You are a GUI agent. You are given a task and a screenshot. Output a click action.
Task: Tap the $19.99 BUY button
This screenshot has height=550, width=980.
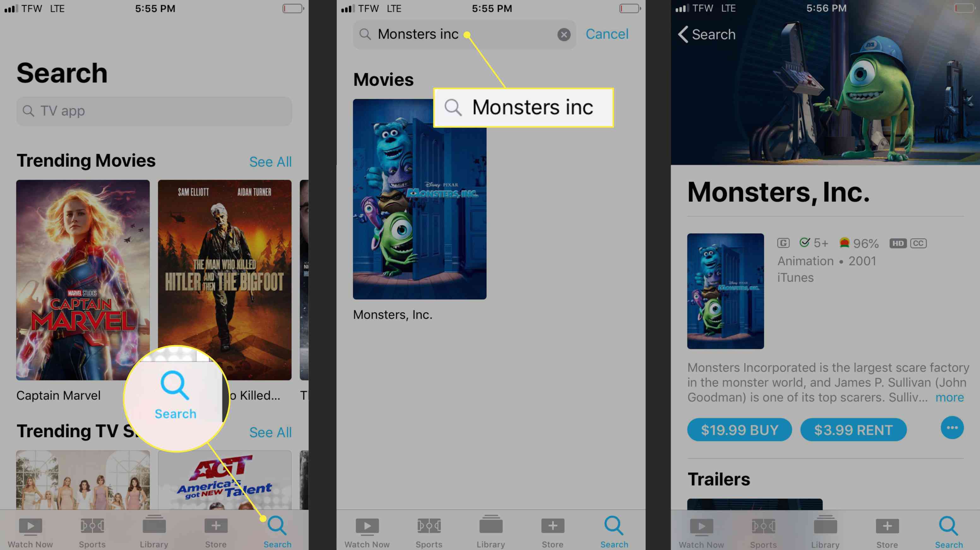[x=739, y=429]
